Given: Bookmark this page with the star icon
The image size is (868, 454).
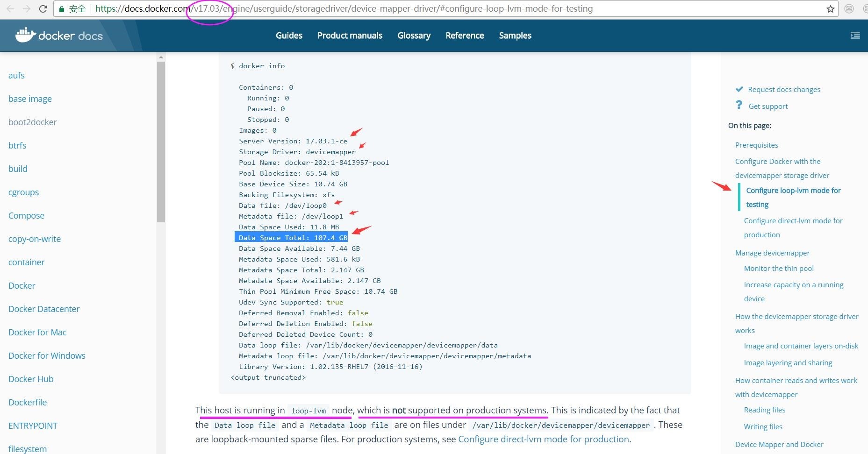Looking at the screenshot, I should point(830,9).
